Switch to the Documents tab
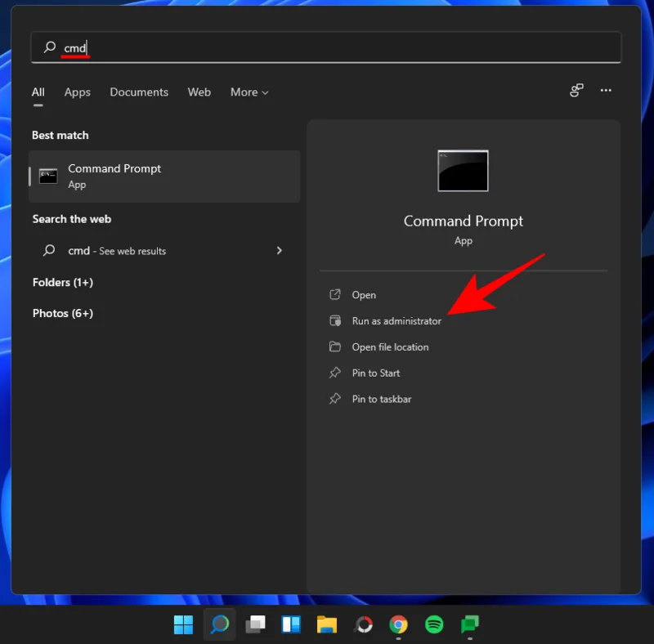The width and height of the screenshot is (654, 644). pos(139,92)
